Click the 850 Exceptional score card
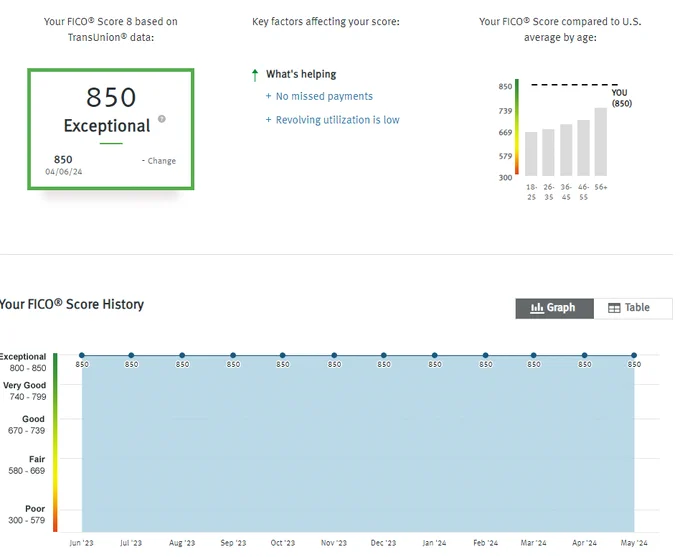Image resolution: width=680 pixels, height=557 pixels. [x=111, y=129]
